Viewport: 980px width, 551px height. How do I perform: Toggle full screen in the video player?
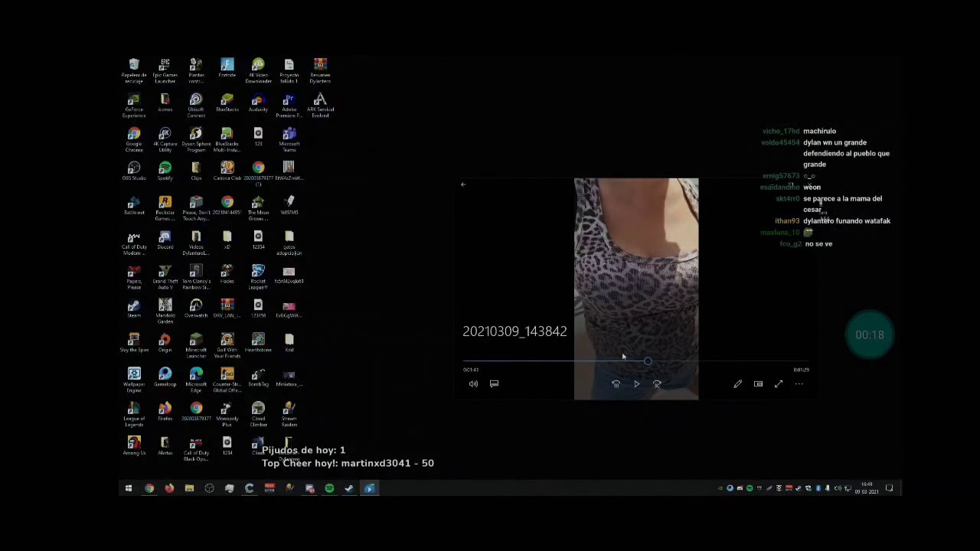(x=779, y=383)
